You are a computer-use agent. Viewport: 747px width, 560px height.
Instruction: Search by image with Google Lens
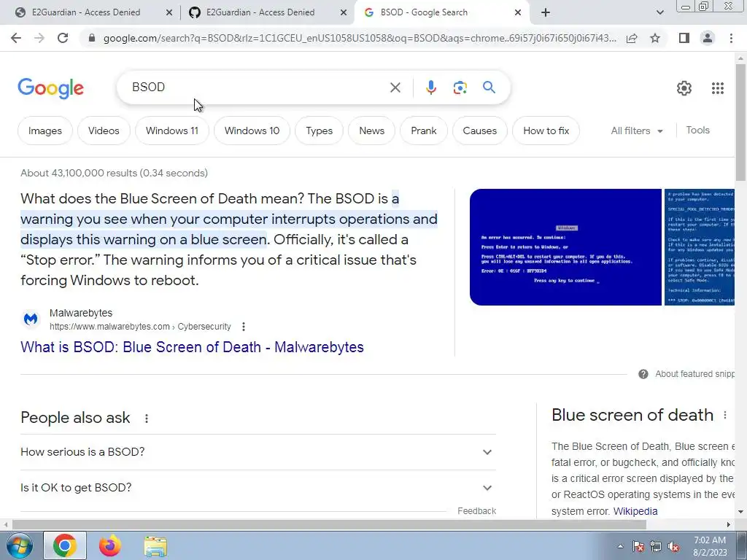tap(460, 87)
